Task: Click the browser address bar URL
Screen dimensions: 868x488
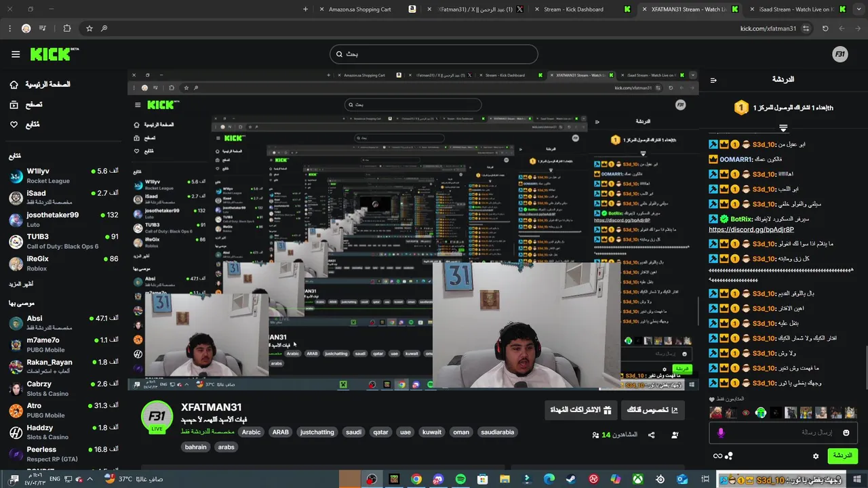Action: [x=768, y=28]
